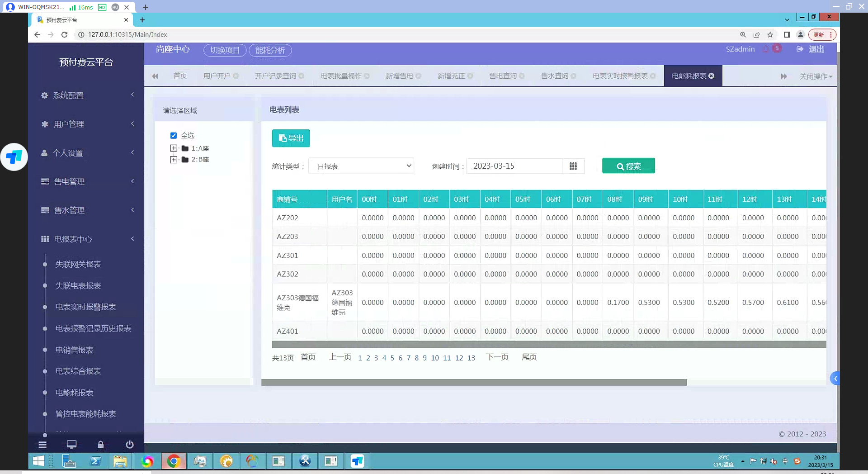Toggle the 全选 checkbox

[x=174, y=136]
